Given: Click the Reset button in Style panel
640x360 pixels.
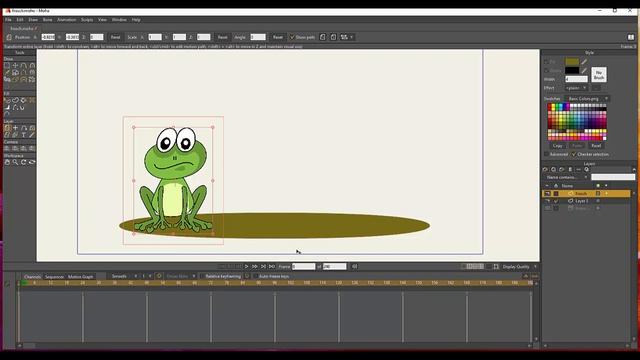Looking at the screenshot, I should [596, 146].
